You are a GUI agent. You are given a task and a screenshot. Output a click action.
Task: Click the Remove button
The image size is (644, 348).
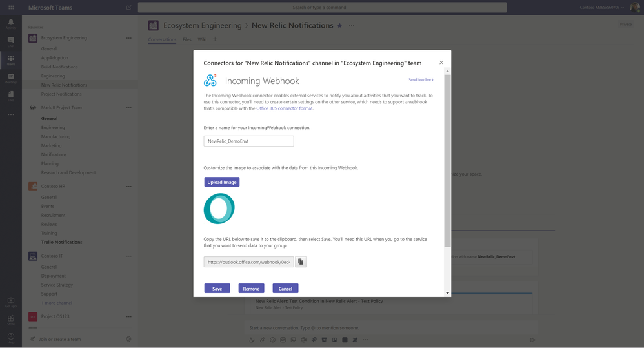[252, 289]
